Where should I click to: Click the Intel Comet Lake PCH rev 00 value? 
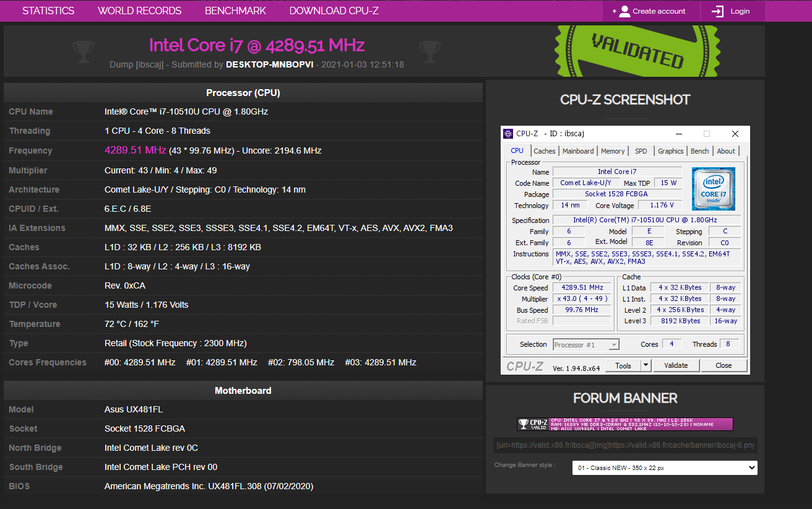tap(161, 467)
